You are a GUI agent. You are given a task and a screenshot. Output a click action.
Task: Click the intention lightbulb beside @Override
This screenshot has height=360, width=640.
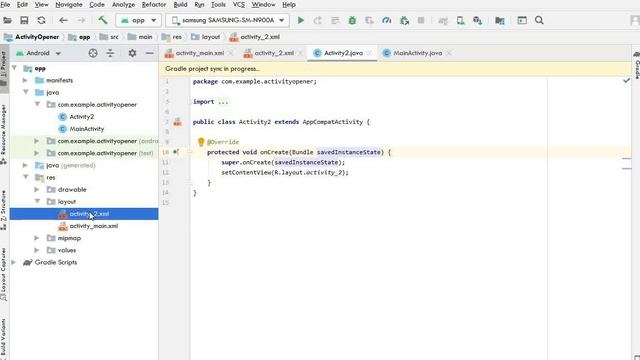pos(201,142)
